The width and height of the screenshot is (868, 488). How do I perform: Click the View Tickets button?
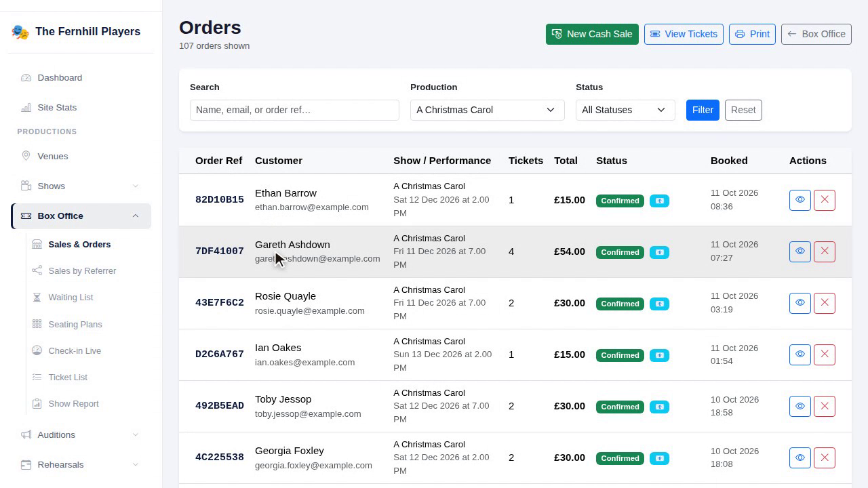684,34
